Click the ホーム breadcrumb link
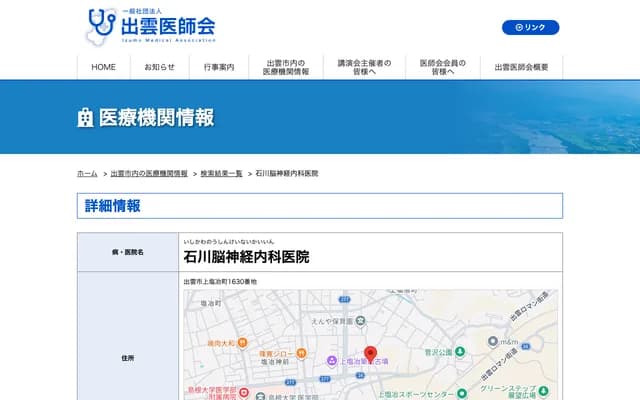The height and width of the screenshot is (400, 640). [x=87, y=174]
